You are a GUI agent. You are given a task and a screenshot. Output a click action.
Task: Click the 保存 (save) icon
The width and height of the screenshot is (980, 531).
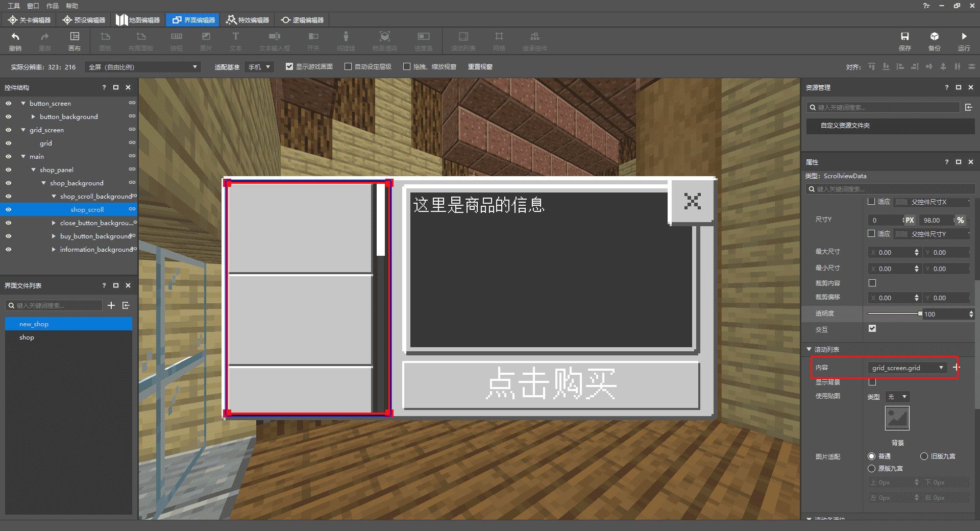pos(905,41)
